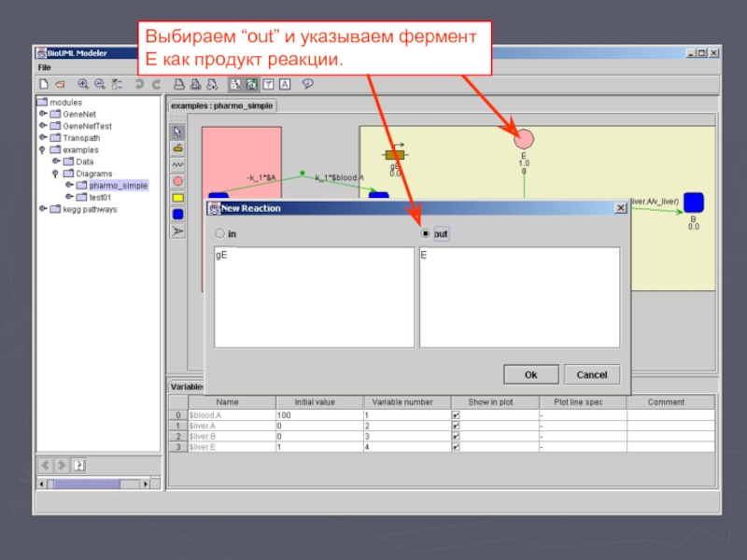Toggle the highlighted diagram view toolbar icon

(235, 84)
